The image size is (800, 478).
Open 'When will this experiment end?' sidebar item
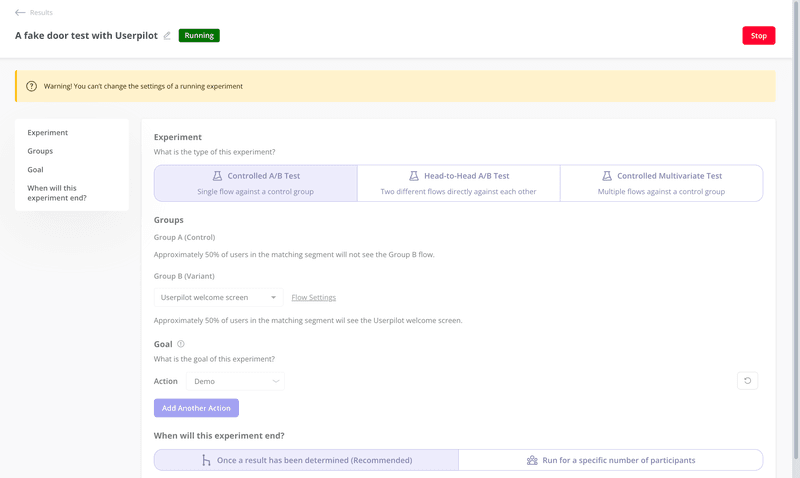coord(57,193)
